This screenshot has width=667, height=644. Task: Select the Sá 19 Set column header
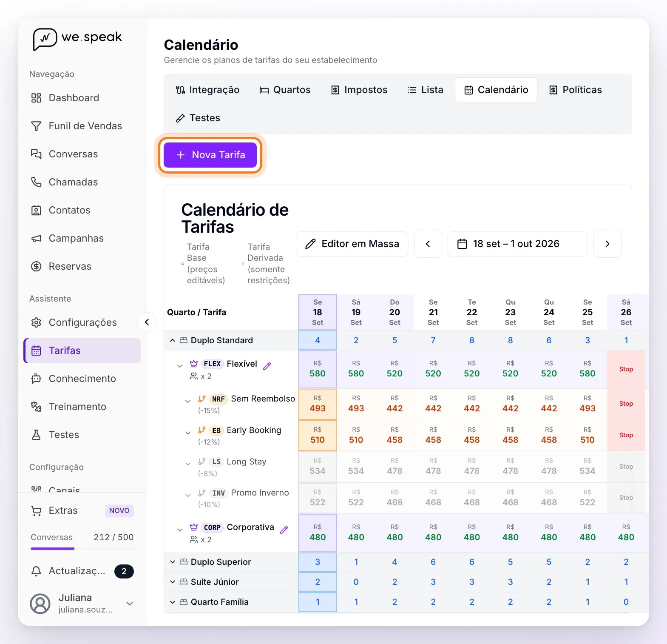click(356, 312)
